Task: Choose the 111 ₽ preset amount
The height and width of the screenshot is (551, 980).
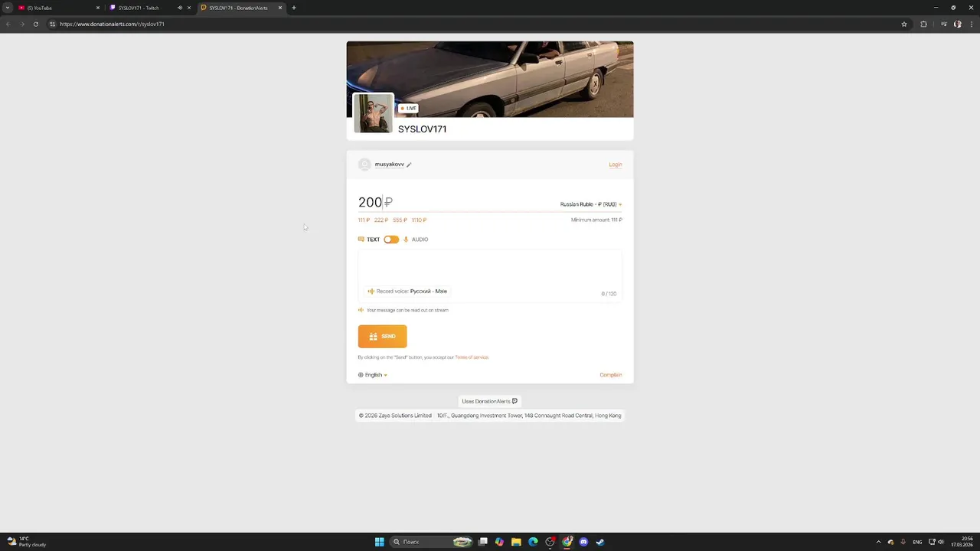Action: (x=364, y=220)
